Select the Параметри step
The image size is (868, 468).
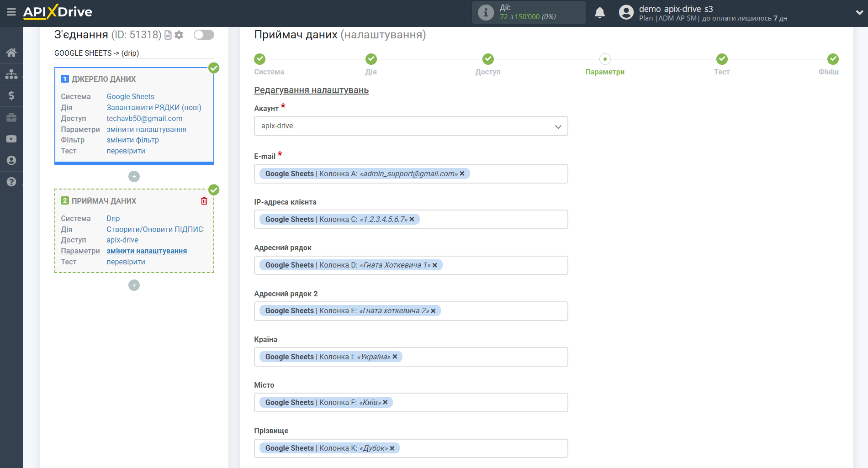605,59
